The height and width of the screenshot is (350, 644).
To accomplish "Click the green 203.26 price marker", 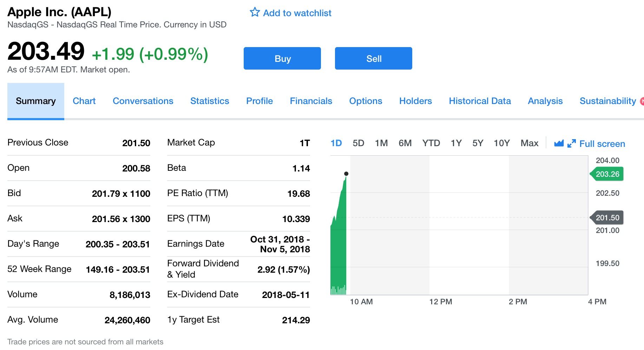I will click(x=607, y=174).
